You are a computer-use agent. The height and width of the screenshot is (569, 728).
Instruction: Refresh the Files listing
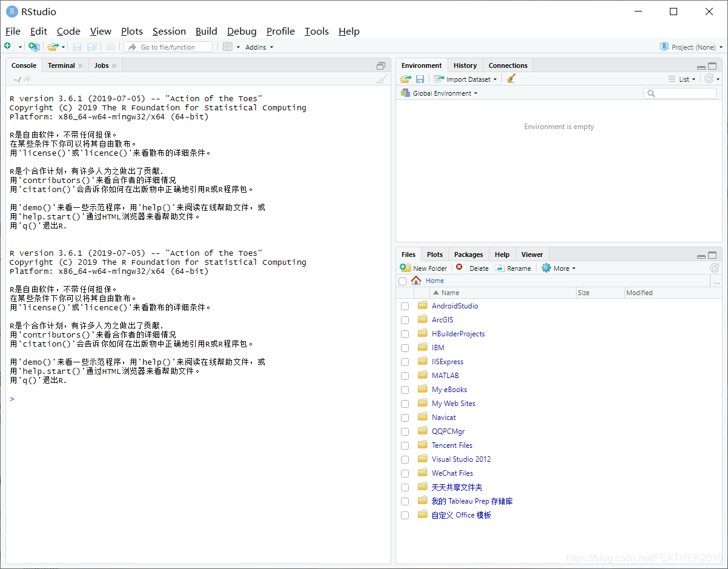click(715, 268)
